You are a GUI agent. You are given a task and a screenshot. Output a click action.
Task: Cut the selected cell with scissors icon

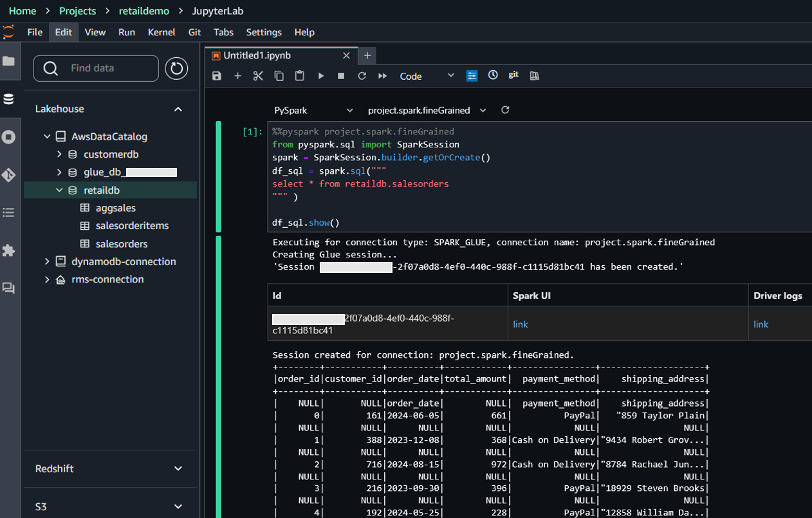coord(258,76)
